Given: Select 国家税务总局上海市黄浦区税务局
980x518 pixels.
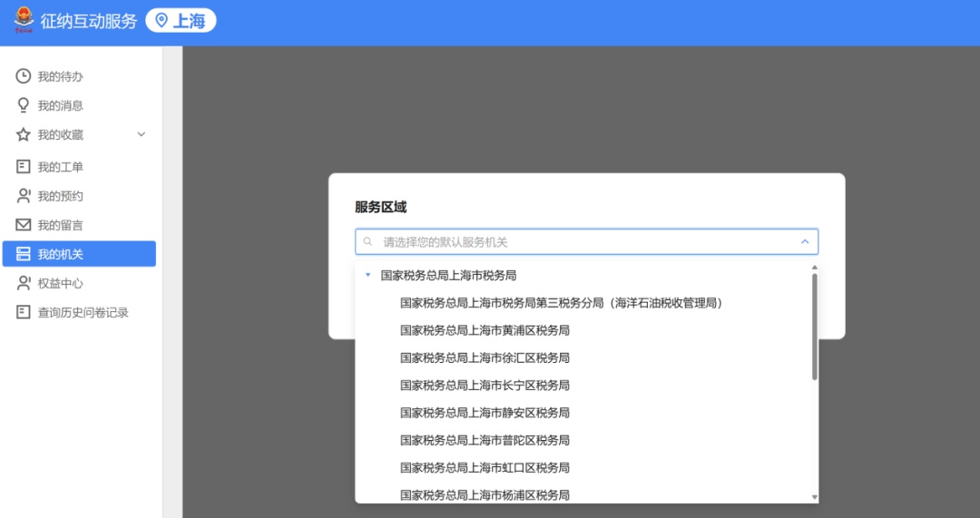Looking at the screenshot, I should (x=485, y=330).
